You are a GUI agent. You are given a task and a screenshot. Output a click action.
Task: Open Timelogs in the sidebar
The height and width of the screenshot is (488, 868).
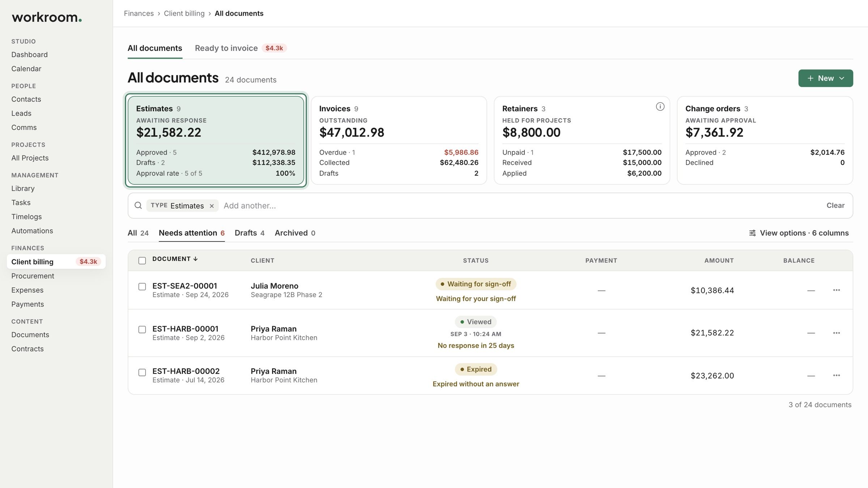[26, 217]
